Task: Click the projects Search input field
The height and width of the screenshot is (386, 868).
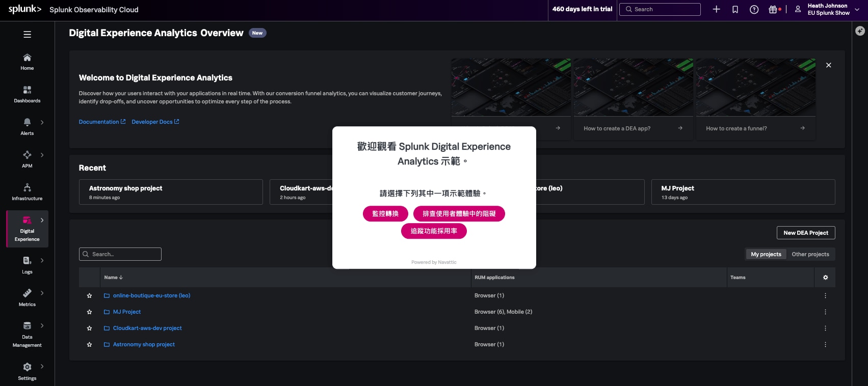Action: [120, 254]
